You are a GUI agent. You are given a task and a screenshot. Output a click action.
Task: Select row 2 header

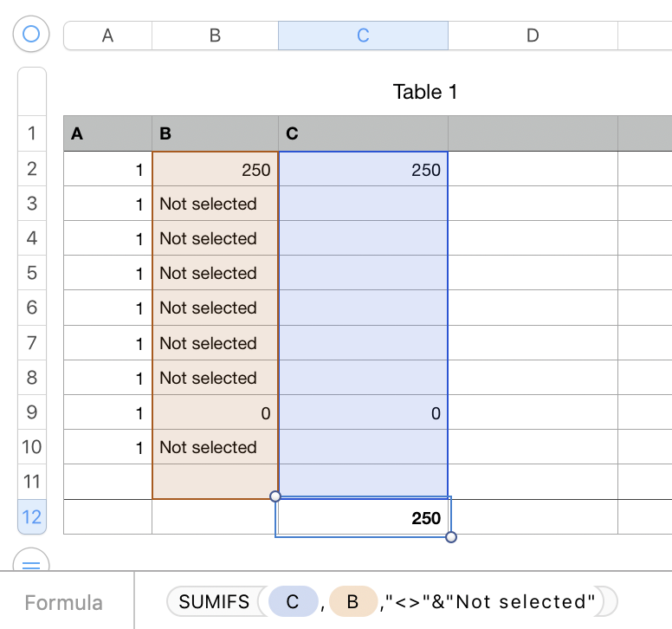pyautogui.click(x=32, y=169)
